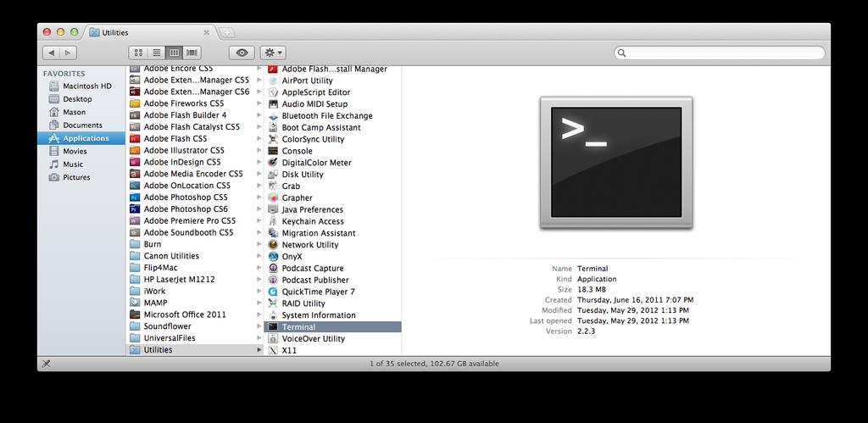Expand the Soundflower folder arrow
The image size is (868, 423).
pyautogui.click(x=259, y=326)
